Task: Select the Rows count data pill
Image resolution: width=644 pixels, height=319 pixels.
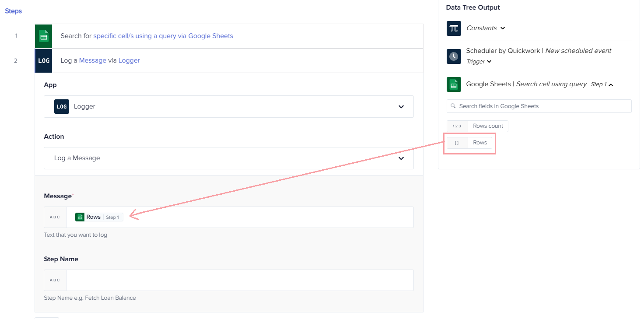Action: tap(477, 126)
